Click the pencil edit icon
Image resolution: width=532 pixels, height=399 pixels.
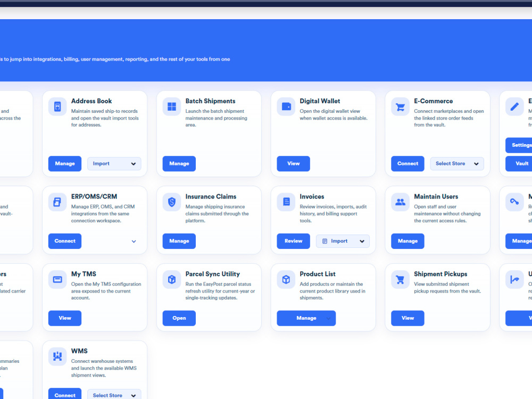coord(514,106)
